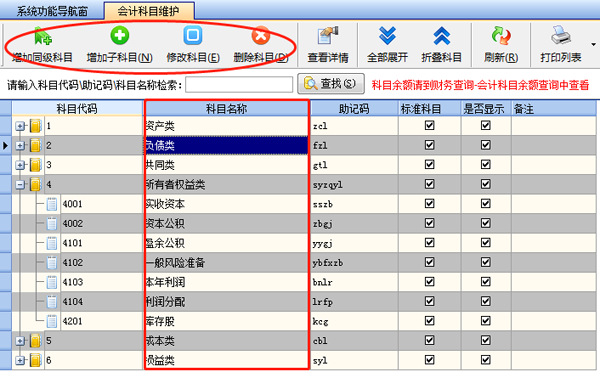This screenshot has width=600, height=372.
Task: Click 科目名称 column header
Action: (x=227, y=109)
